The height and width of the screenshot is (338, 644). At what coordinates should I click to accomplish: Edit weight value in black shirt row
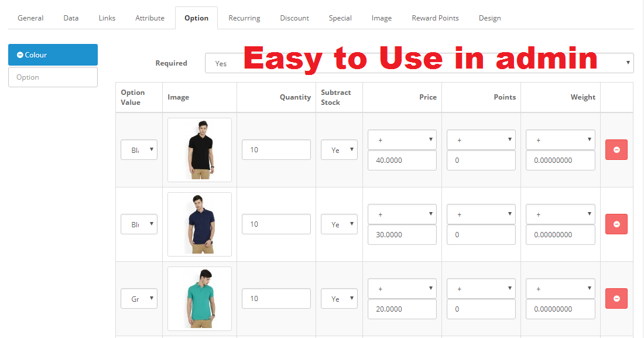coord(560,161)
